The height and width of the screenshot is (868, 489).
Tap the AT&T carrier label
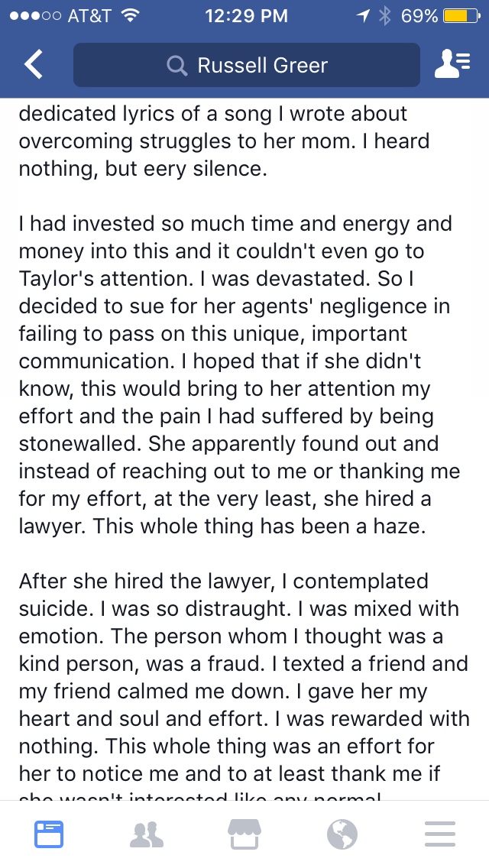point(89,16)
